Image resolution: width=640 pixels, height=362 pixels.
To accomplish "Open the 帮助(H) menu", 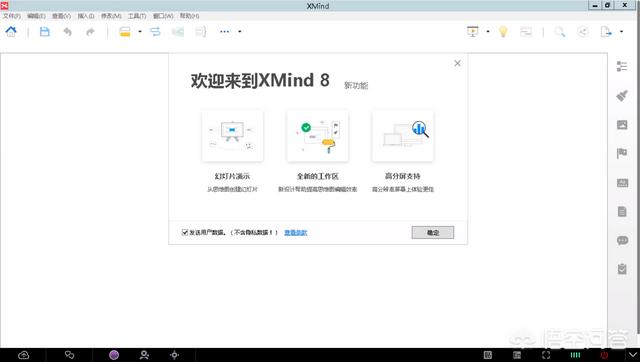I will coord(189,16).
